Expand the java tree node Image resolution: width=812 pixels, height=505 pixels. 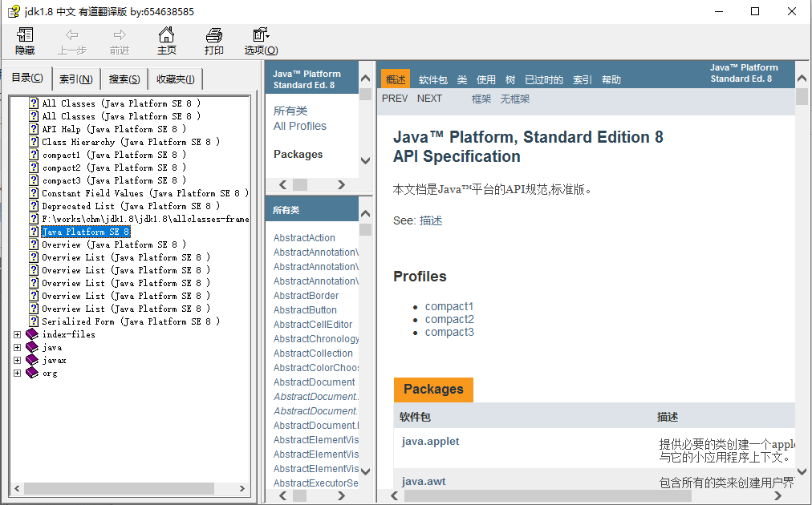click(x=18, y=347)
